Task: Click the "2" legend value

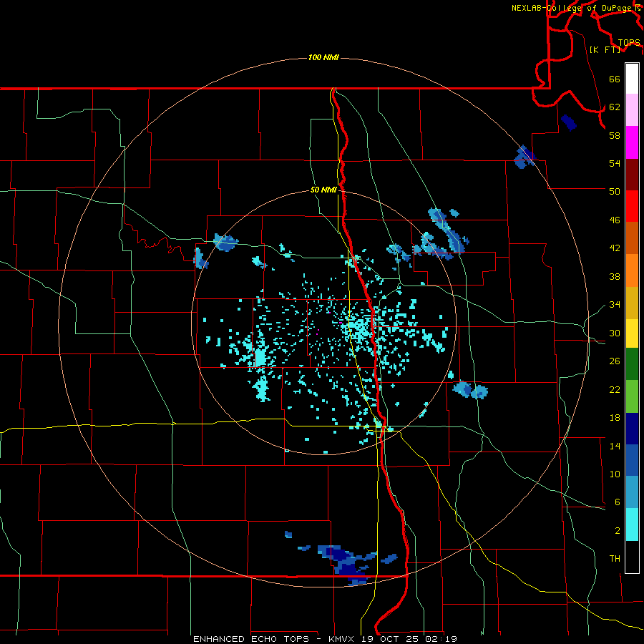Action: (618, 531)
